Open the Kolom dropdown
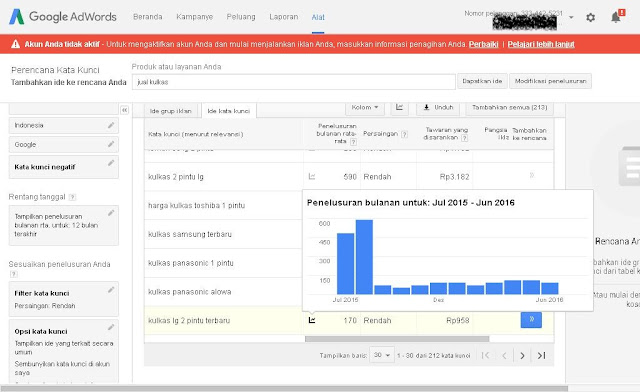The height and width of the screenshot is (392, 640). coord(365,107)
